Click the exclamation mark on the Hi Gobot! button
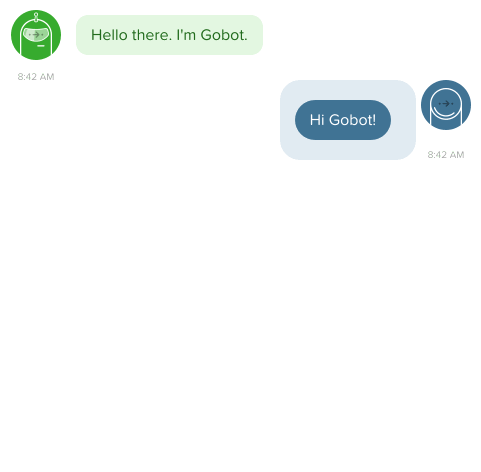 click(x=374, y=120)
